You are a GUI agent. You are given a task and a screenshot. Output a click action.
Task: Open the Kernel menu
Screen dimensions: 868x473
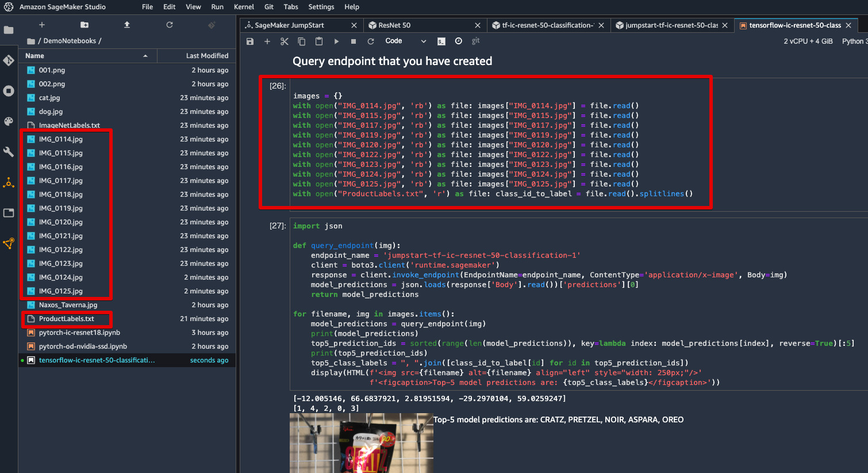click(x=244, y=7)
